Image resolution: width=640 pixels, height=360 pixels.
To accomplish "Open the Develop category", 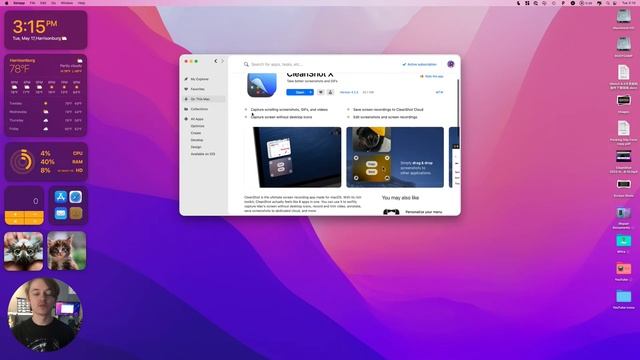I will point(197,140).
